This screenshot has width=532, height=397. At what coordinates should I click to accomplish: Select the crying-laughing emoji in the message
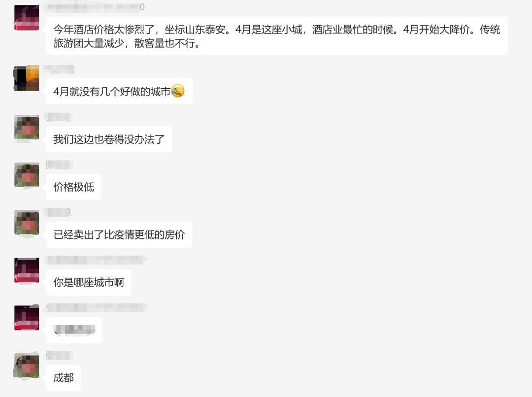click(x=178, y=91)
